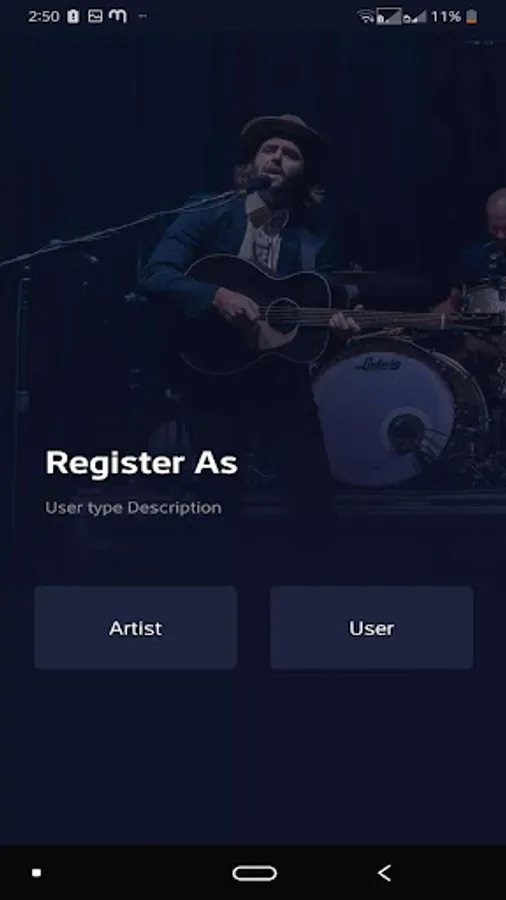
Task: Tap the Wi-Fi status icon
Action: (x=365, y=17)
